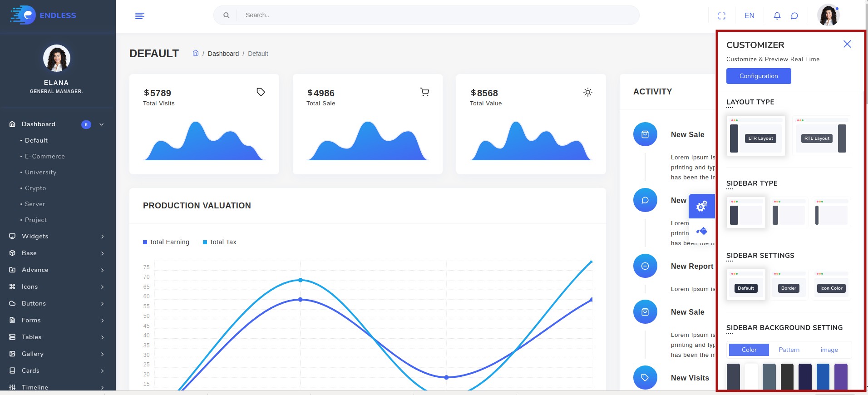This screenshot has width=868, height=395.
Task: Open Crypto dashboard submenu item
Action: [x=35, y=188]
